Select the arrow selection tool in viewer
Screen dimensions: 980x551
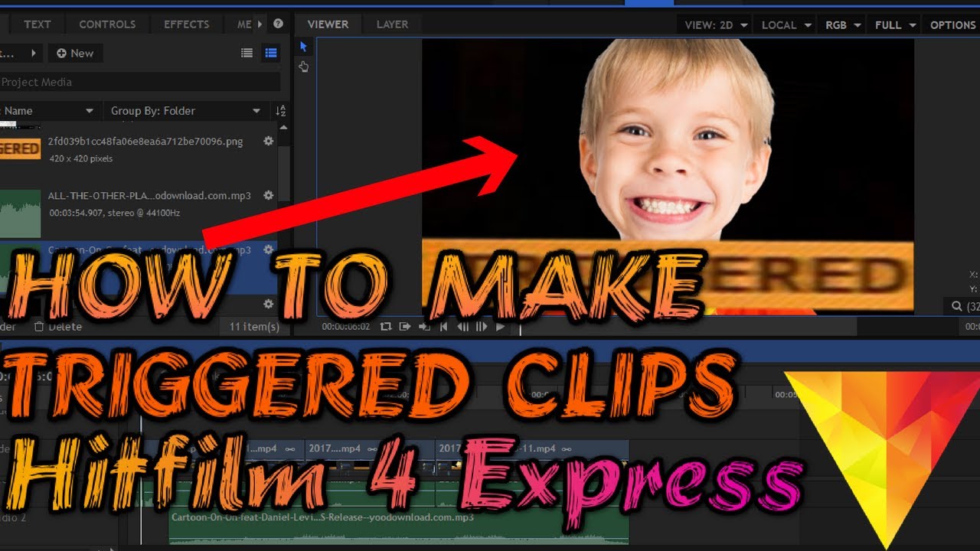(303, 47)
